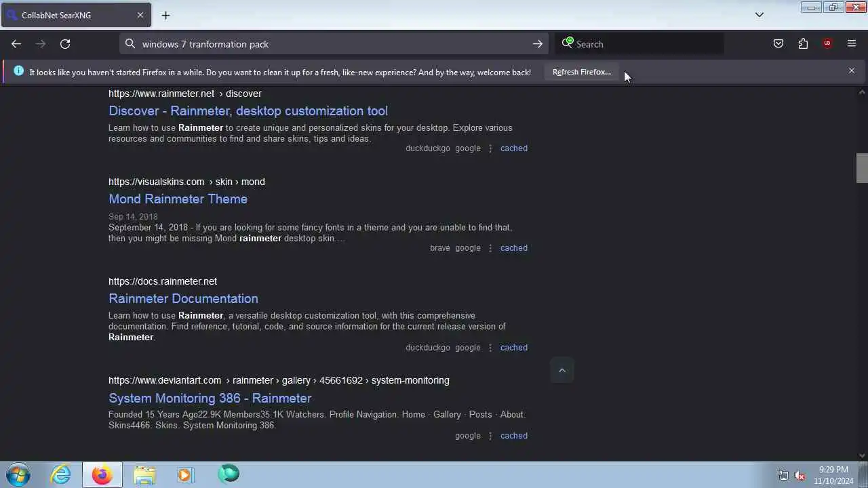Go back with the browser back arrow
This screenshot has width=868, height=488.
coord(16,44)
